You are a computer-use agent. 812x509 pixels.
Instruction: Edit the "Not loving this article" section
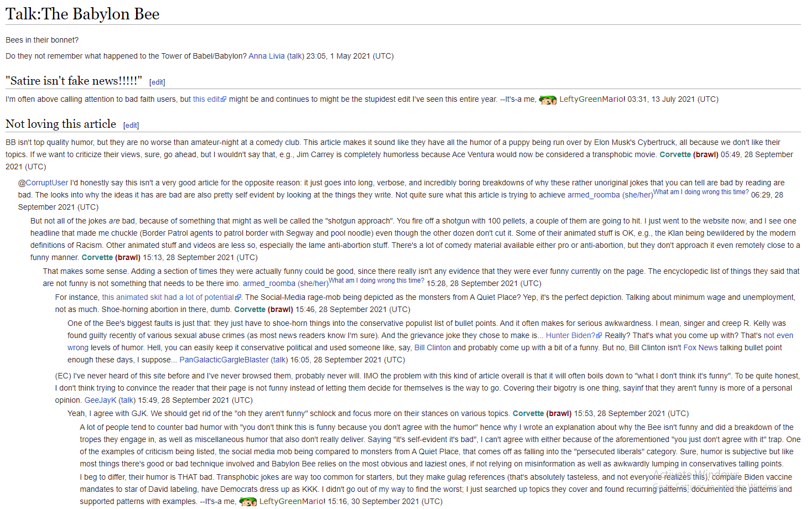131,126
